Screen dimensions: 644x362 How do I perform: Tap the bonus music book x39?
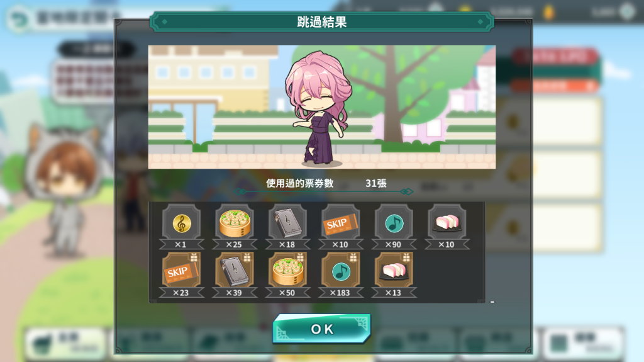click(x=235, y=274)
